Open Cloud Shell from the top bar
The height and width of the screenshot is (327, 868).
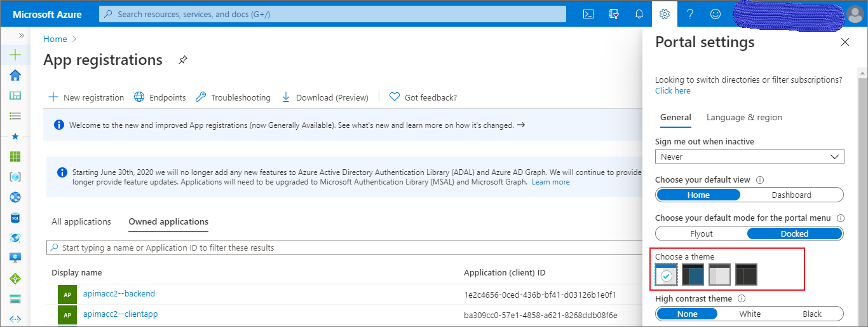(588, 13)
